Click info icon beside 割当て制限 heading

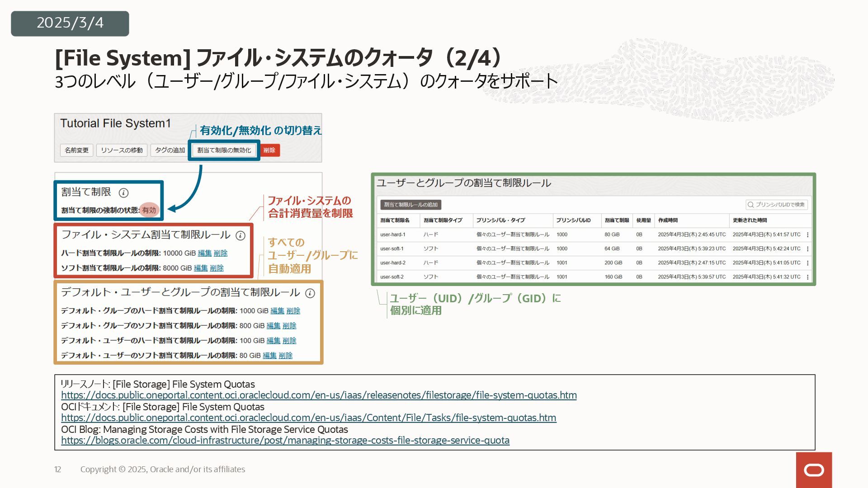click(123, 193)
